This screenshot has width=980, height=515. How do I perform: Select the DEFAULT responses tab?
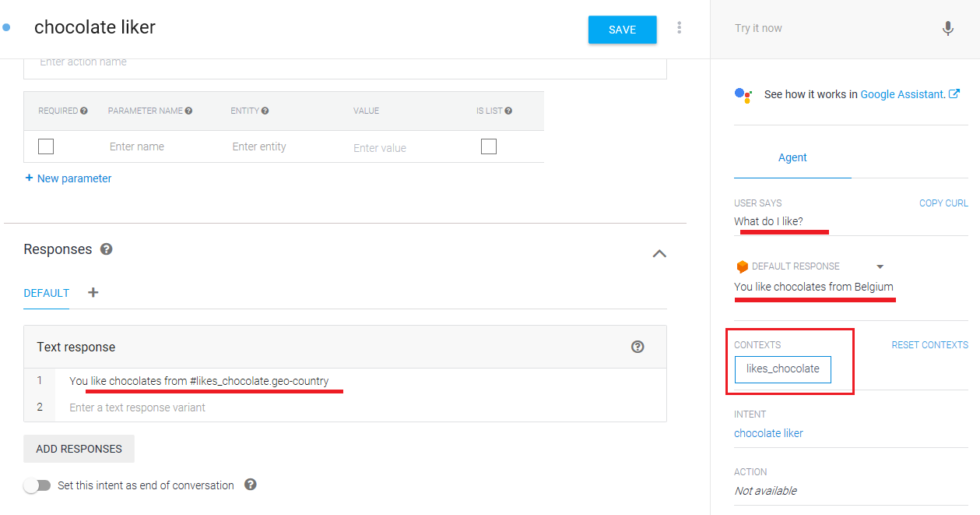tap(47, 293)
